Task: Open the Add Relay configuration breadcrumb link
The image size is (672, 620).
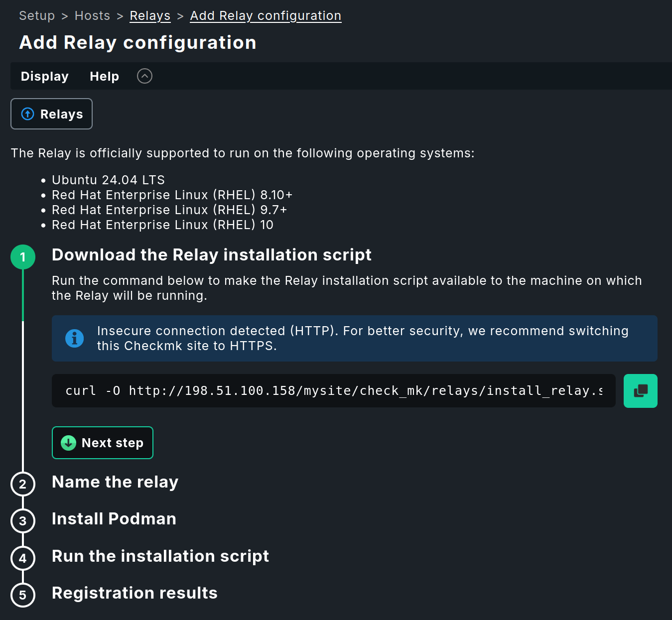Action: point(266,15)
